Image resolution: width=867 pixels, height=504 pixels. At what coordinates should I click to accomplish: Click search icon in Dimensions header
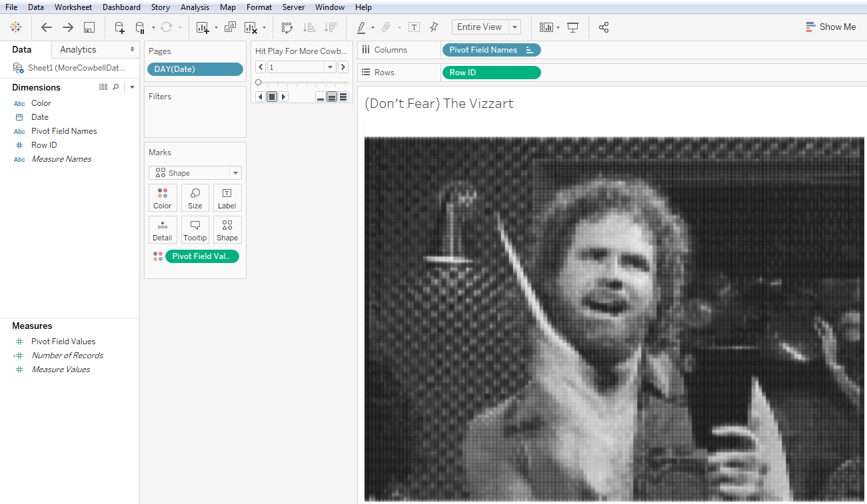[116, 87]
